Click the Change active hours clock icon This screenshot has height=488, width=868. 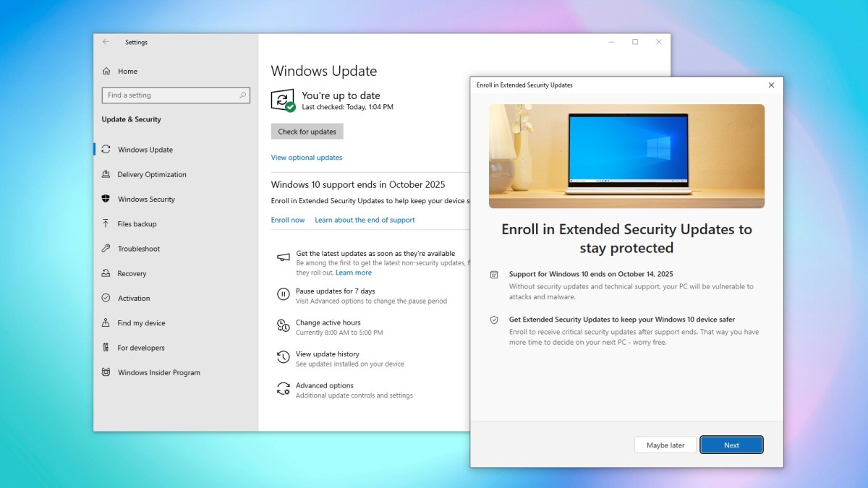point(284,326)
